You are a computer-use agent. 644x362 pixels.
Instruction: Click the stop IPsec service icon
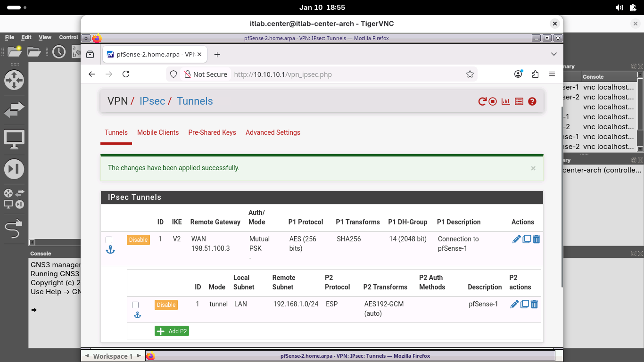[x=493, y=101]
